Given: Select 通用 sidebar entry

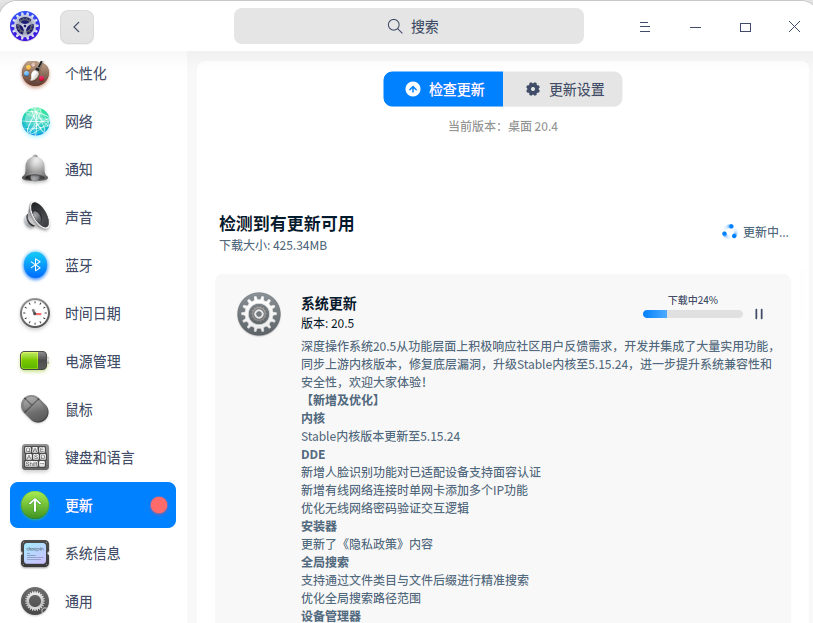Looking at the screenshot, I should click(93, 601).
